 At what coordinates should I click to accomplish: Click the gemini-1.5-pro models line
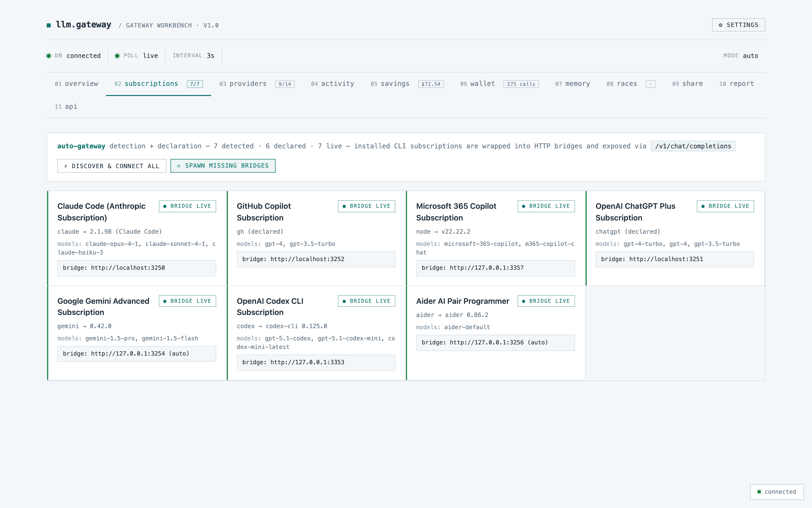pos(127,338)
